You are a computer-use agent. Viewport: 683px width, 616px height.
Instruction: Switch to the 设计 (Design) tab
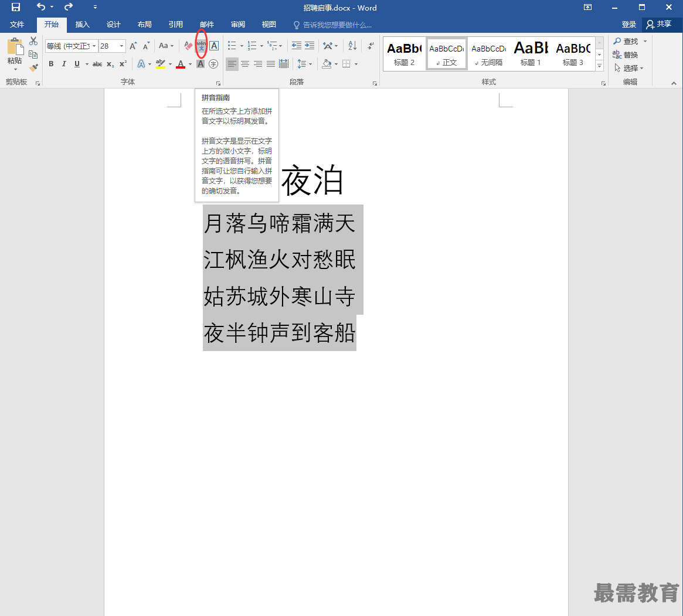[x=113, y=25]
